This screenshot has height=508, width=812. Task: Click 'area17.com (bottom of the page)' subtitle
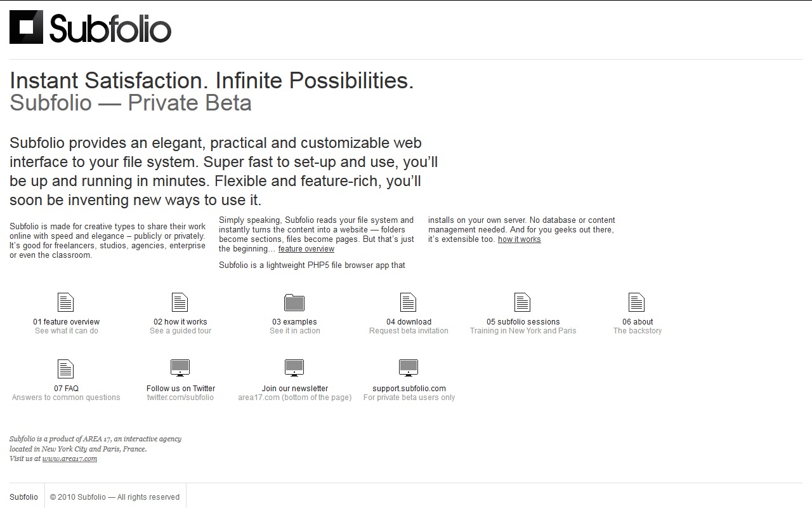click(x=295, y=398)
